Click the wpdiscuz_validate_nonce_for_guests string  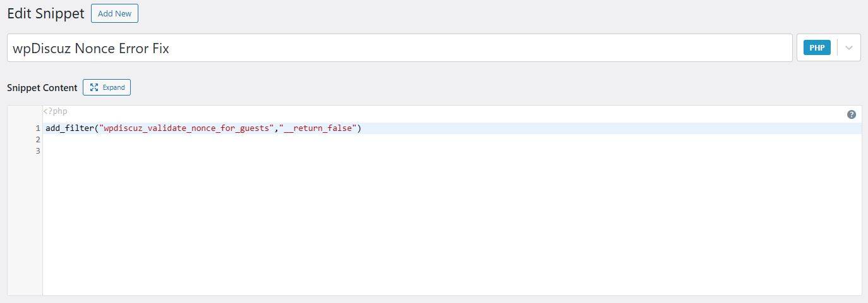[186, 128]
